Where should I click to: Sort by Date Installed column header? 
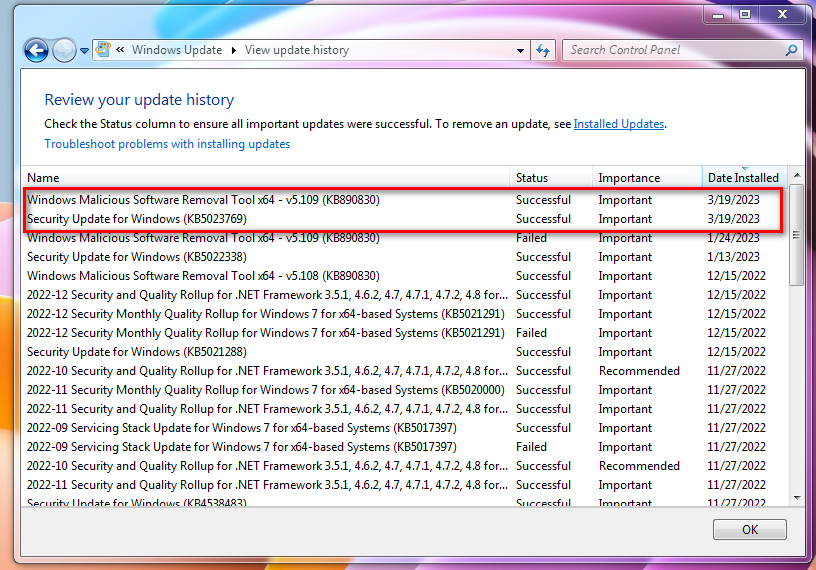(x=744, y=178)
